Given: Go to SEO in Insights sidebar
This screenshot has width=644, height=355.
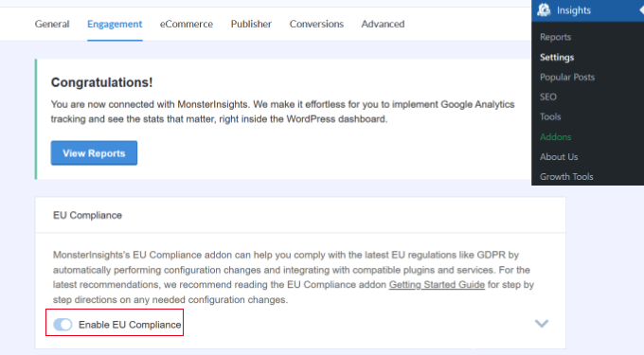Looking at the screenshot, I should (548, 97).
